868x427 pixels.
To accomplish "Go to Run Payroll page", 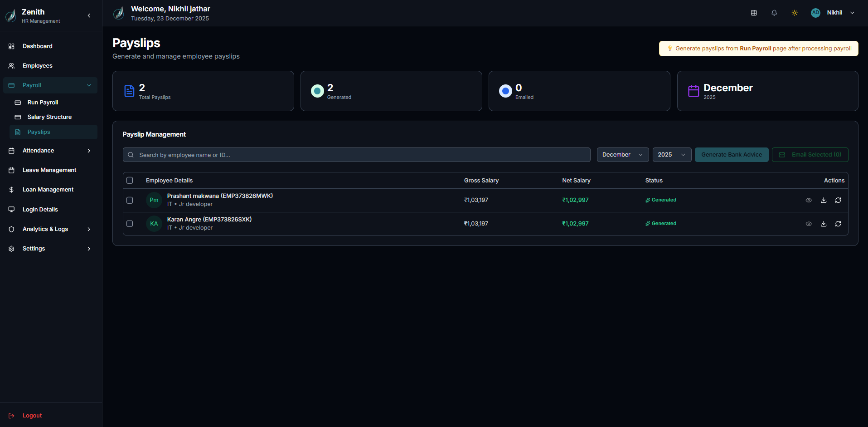I will [x=43, y=103].
